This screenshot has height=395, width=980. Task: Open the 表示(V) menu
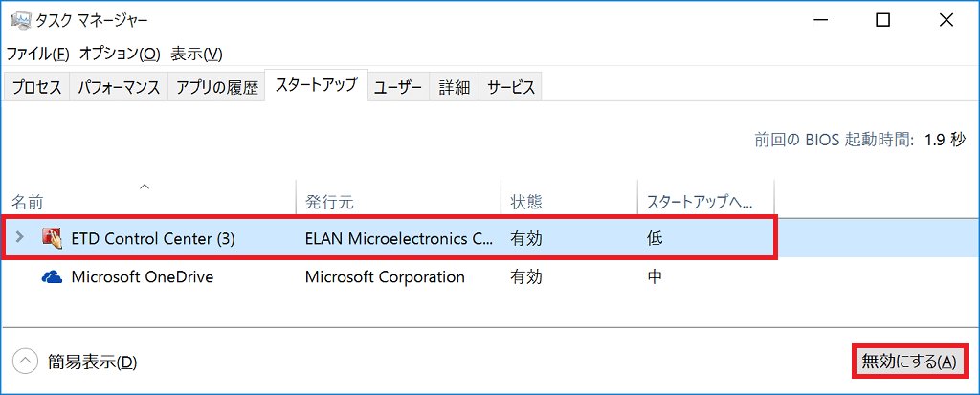point(196,54)
